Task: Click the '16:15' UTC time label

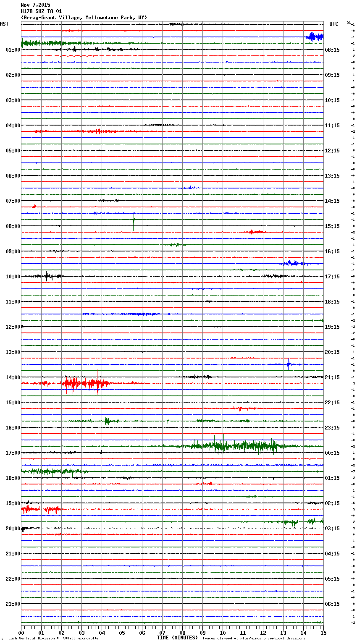Action: 332,251
